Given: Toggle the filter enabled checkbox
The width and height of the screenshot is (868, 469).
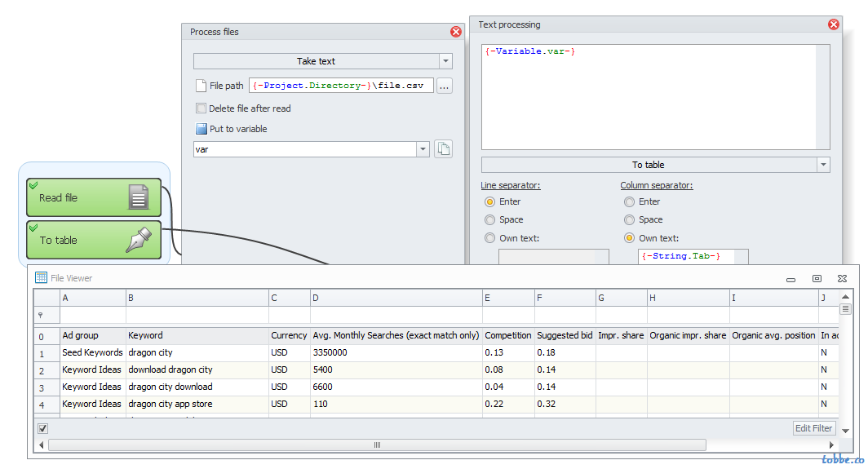Looking at the screenshot, I should click(x=42, y=428).
